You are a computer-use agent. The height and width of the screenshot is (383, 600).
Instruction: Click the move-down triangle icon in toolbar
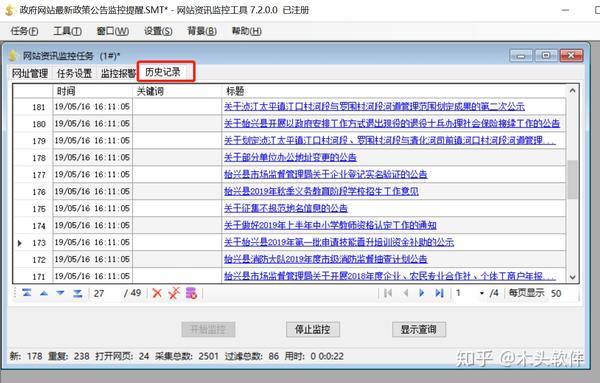(x=60, y=293)
